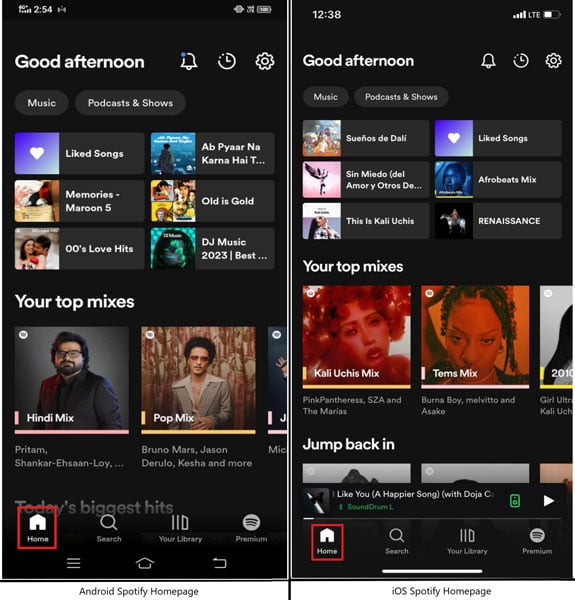Tap the Android recent apps navigation button

pos(73,563)
